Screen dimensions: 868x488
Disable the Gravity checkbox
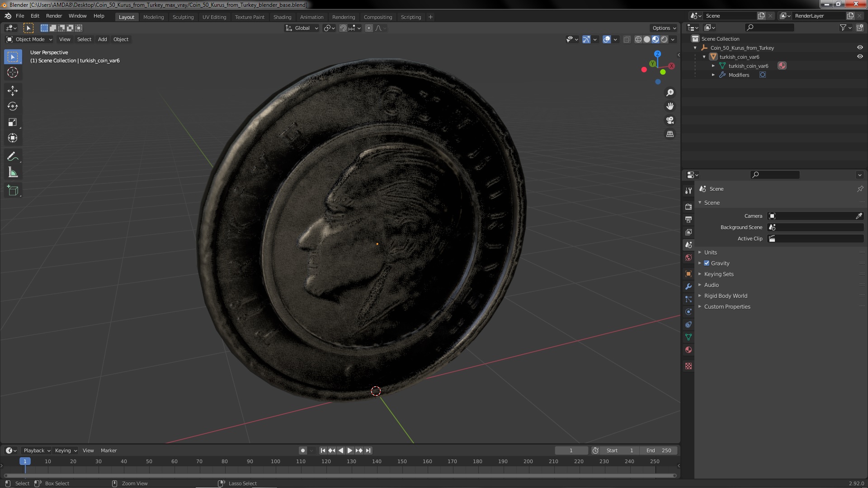click(x=707, y=263)
